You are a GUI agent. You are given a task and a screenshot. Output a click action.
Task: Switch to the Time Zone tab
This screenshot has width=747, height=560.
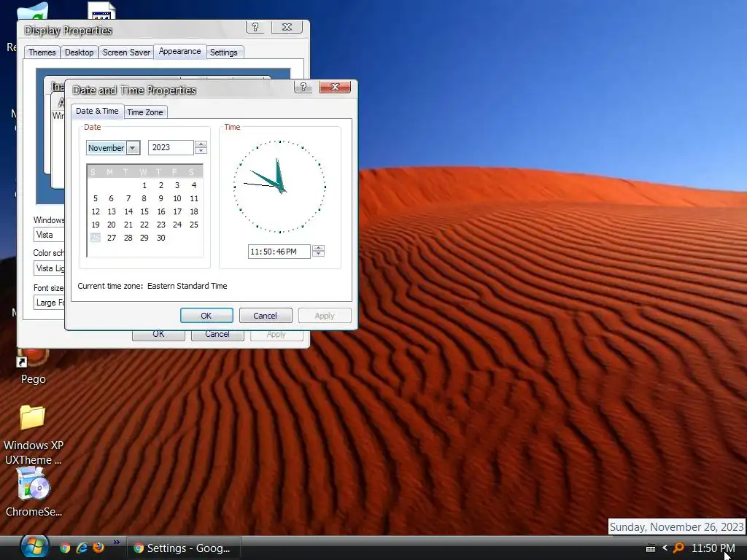(x=145, y=112)
